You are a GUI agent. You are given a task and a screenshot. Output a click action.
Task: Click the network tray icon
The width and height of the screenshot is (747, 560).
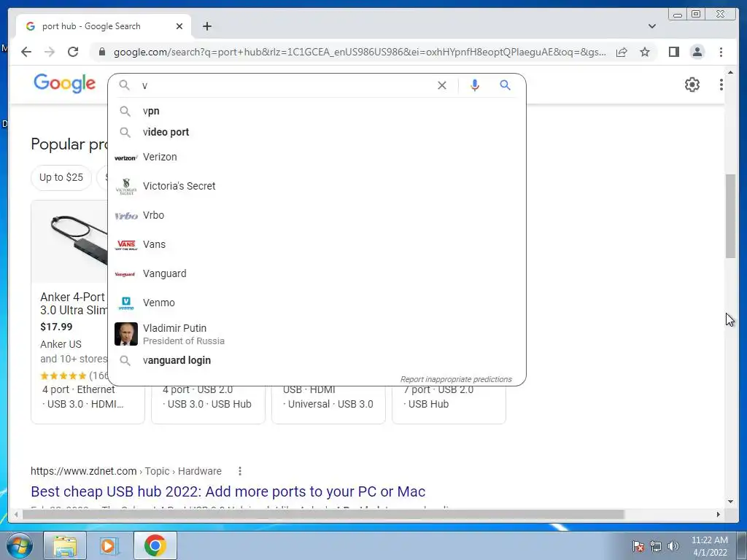point(656,546)
